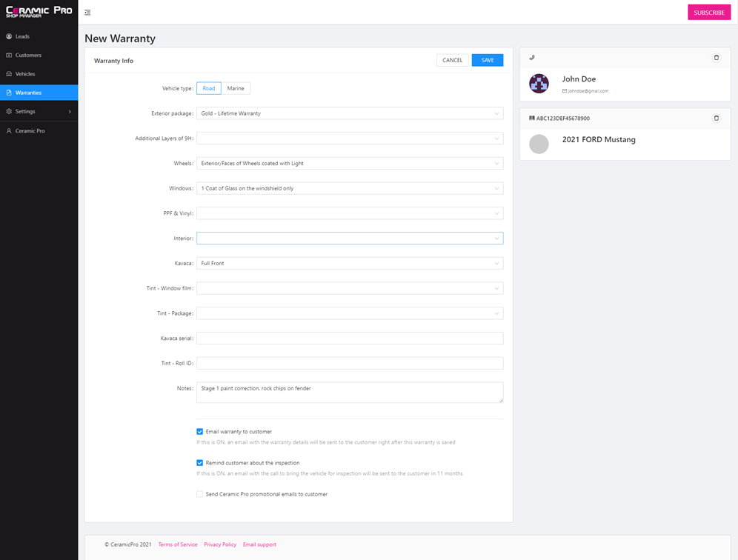
Task: Open the Exterior package dropdown
Action: 350,113
